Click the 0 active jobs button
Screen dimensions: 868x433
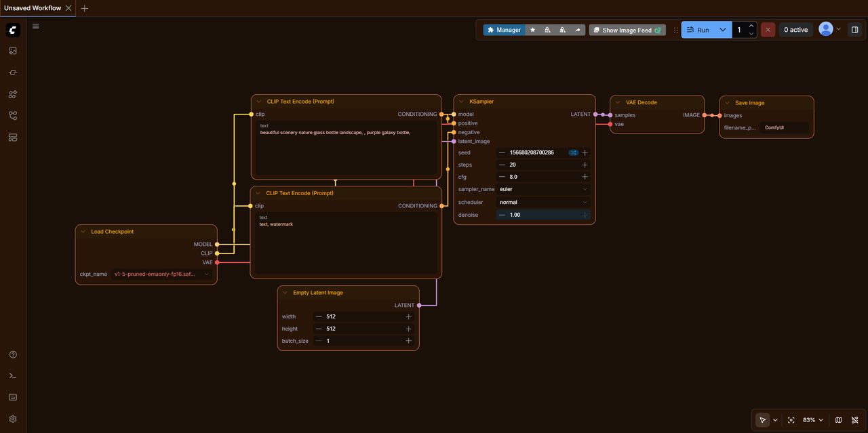click(795, 30)
